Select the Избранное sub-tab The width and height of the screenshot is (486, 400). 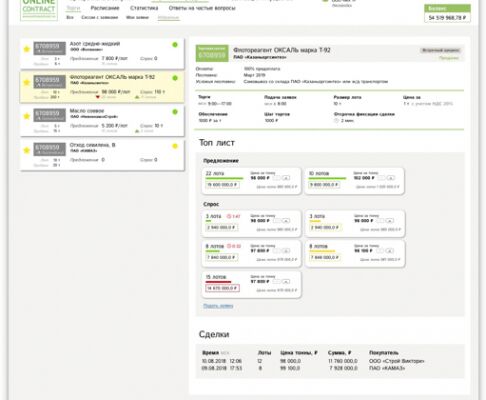(168, 17)
